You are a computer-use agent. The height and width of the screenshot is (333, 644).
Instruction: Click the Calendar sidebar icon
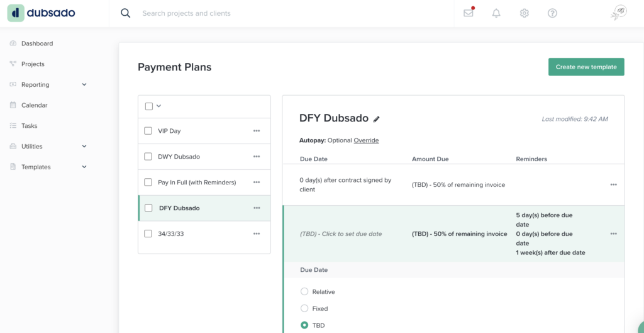13,105
